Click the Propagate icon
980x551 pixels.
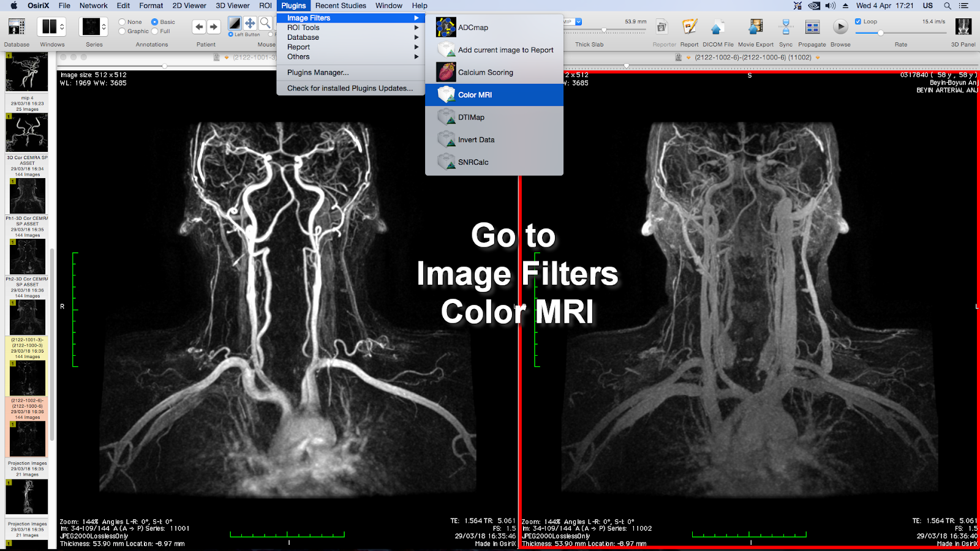click(812, 28)
